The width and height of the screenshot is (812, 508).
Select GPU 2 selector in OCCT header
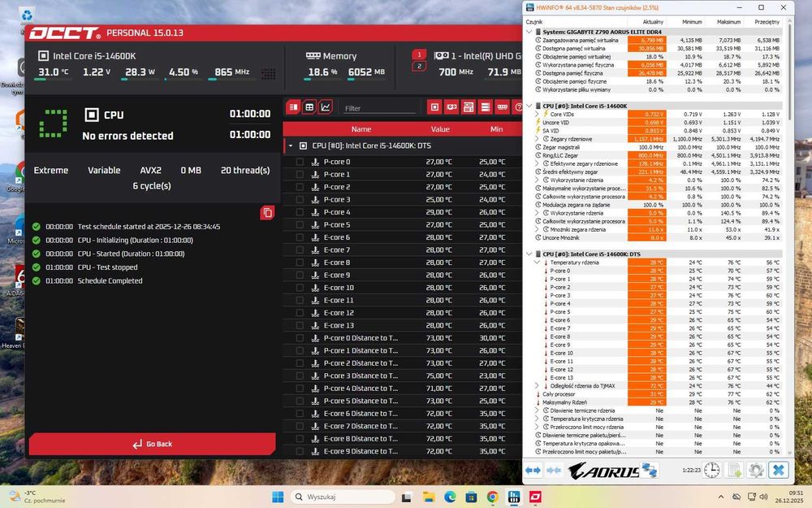(419, 66)
